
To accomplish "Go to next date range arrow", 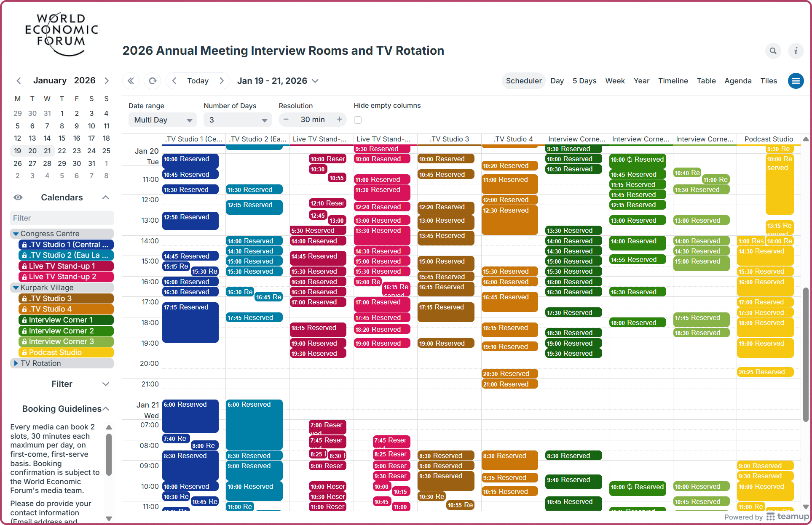I will click(222, 81).
